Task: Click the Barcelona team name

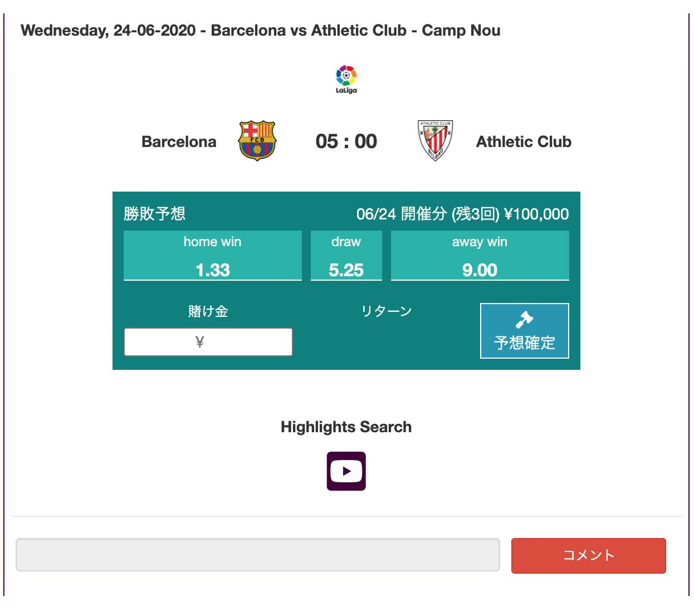Action: click(x=179, y=141)
